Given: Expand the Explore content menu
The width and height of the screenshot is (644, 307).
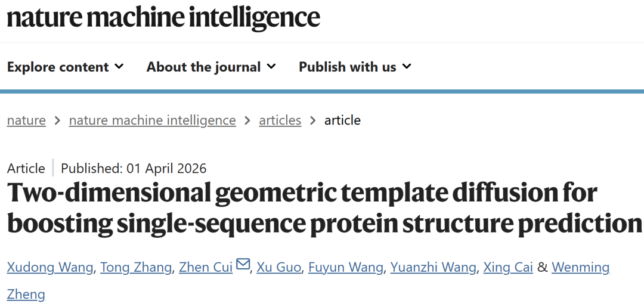Looking at the screenshot, I should pos(65,67).
